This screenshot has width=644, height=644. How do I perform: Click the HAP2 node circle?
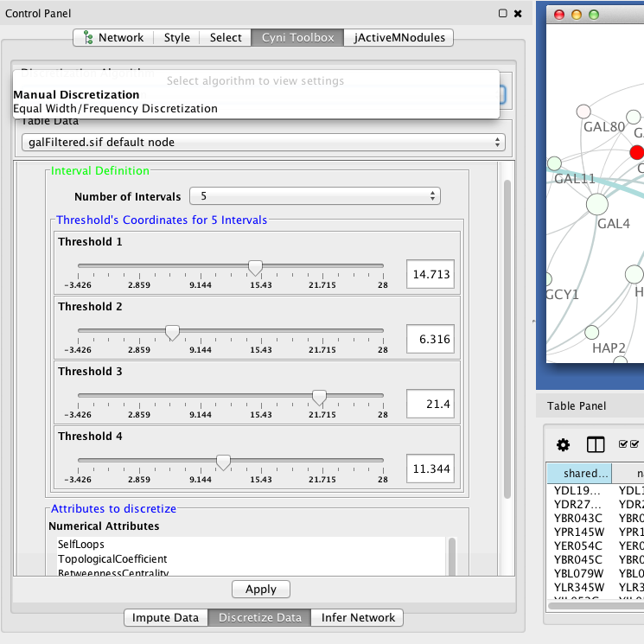pos(592,332)
